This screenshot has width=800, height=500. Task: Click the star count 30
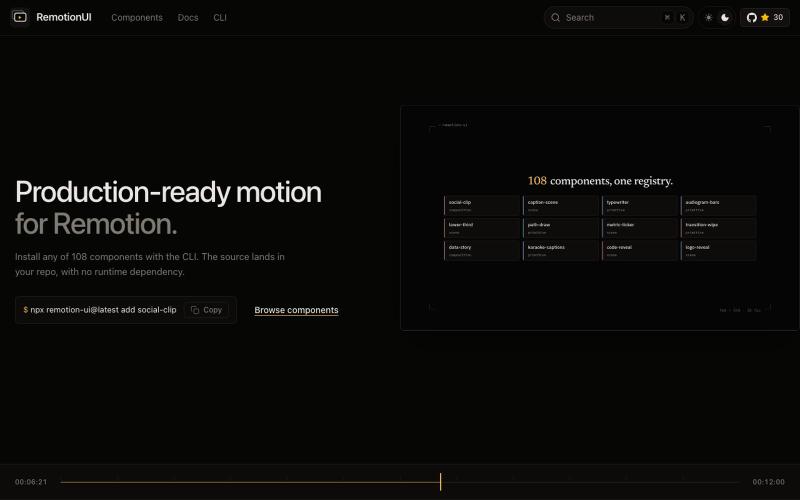tap(778, 17)
